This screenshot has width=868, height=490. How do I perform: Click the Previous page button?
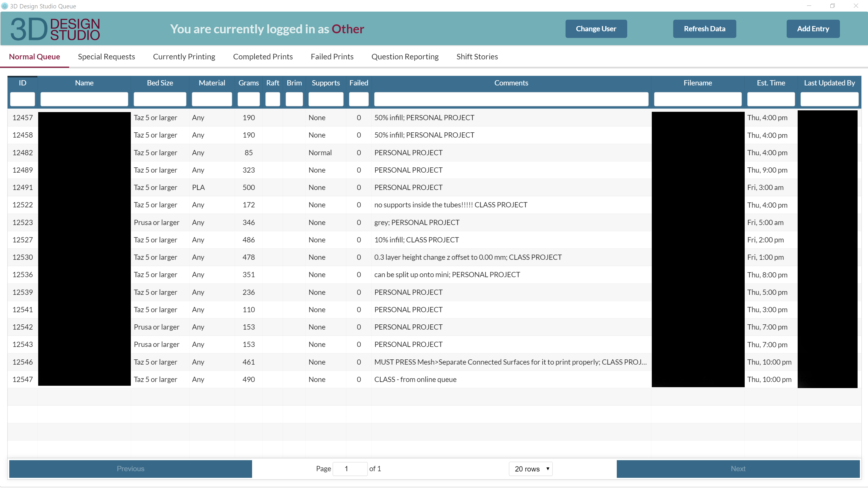click(130, 469)
